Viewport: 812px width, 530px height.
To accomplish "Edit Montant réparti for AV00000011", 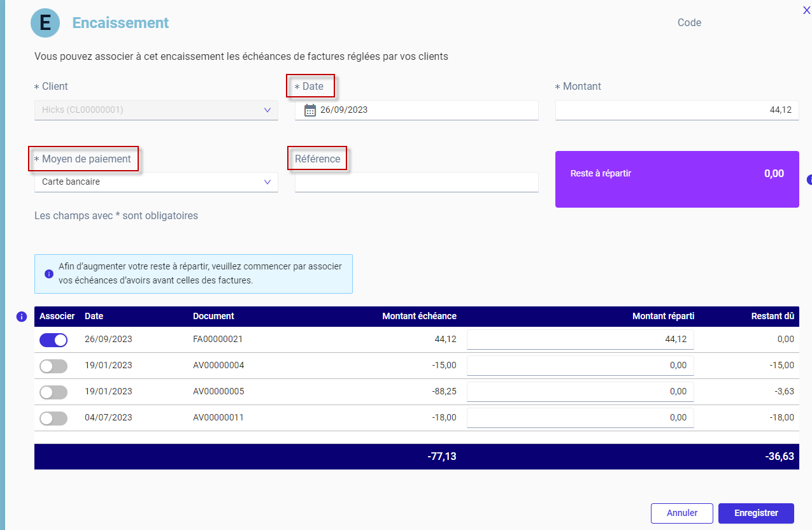I will [x=580, y=417].
